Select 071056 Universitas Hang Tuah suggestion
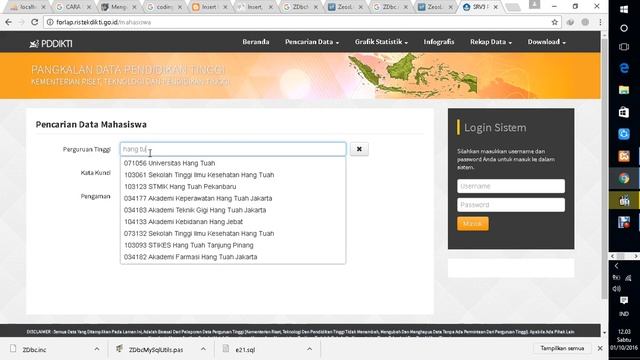Image resolution: width=640 pixels, height=360 pixels. (233, 163)
